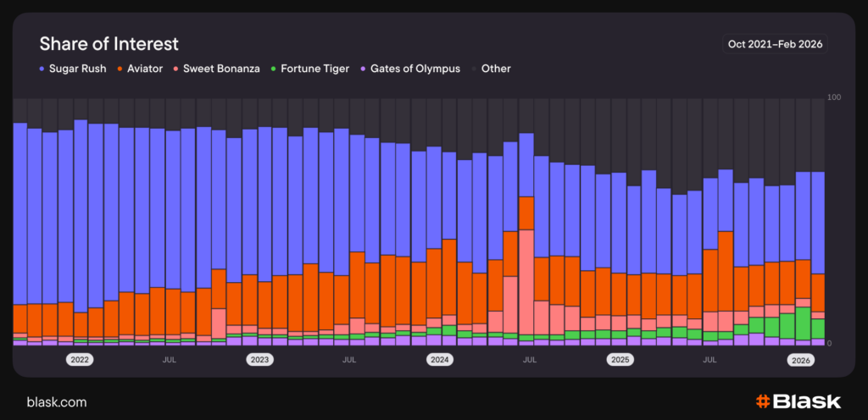The height and width of the screenshot is (420, 868).
Task: Click the Blask logo in the footer
Action: point(798,401)
